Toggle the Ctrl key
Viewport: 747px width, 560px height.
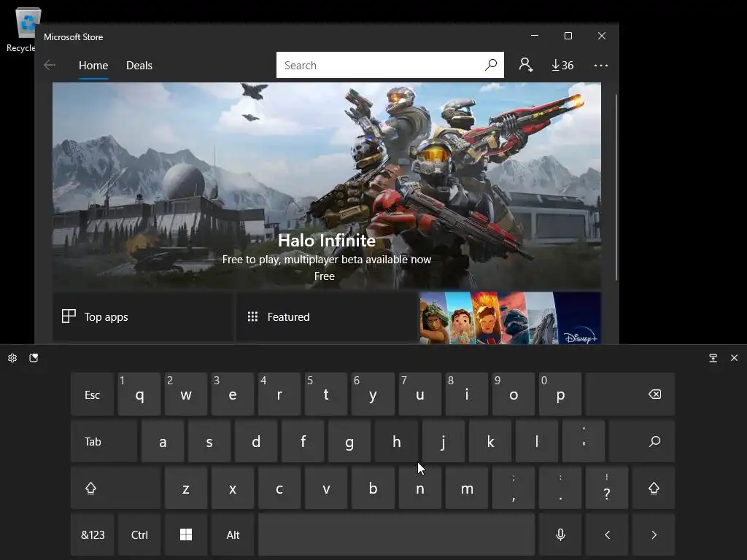pyautogui.click(x=139, y=534)
